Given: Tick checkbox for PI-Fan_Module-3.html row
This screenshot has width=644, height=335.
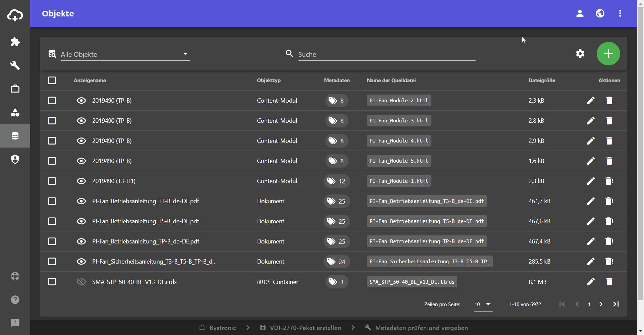Looking at the screenshot, I should pos(52,121).
